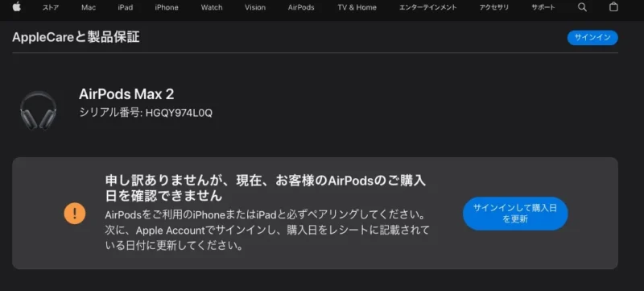Open the Watch menu item

pyautogui.click(x=212, y=7)
